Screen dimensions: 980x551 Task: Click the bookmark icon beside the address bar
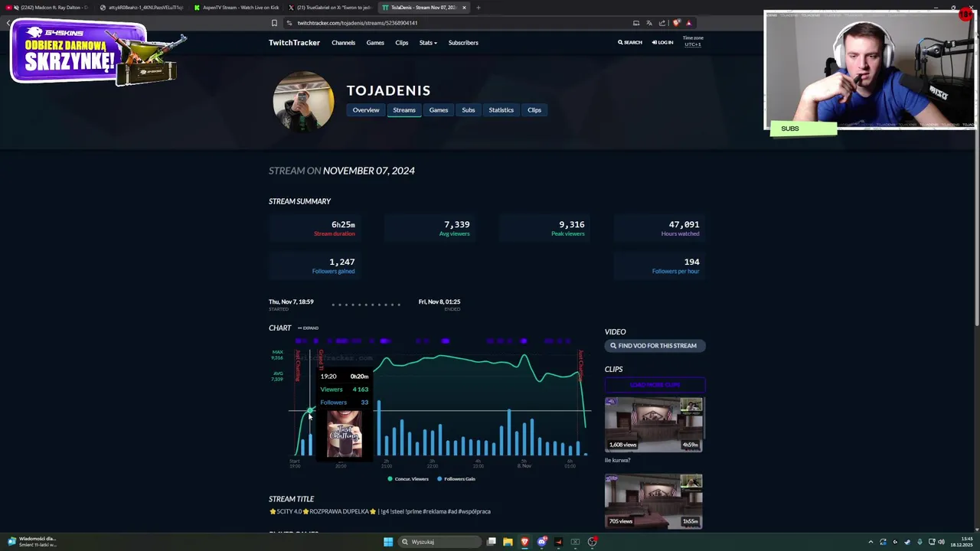[x=274, y=23]
